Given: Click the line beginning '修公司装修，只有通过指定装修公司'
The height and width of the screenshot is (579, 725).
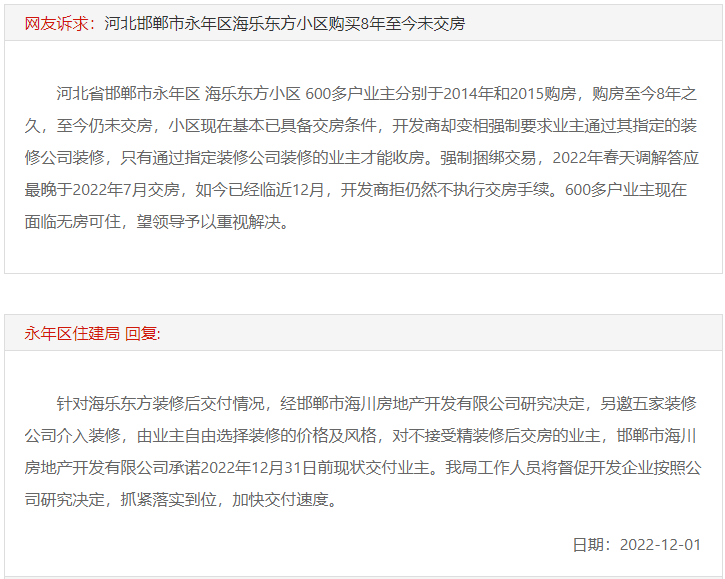Looking at the screenshot, I should (362, 157).
